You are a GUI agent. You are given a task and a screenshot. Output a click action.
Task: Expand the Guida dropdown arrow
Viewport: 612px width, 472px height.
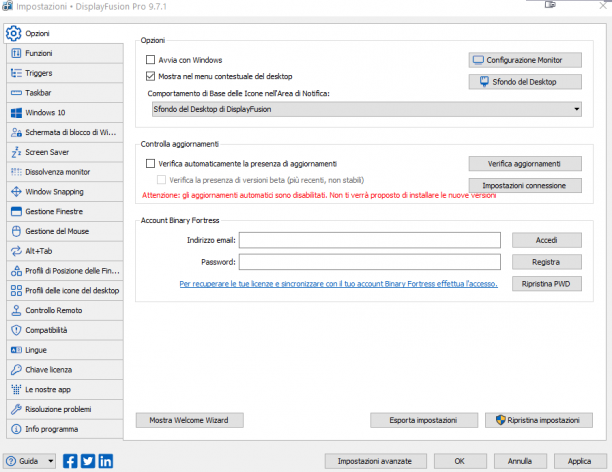[51, 461]
